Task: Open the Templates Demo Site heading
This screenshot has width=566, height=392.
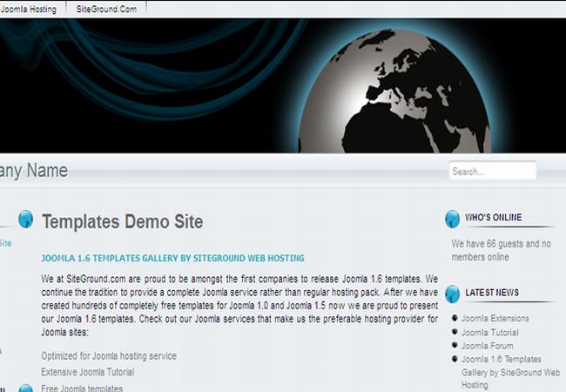Action: click(x=123, y=221)
